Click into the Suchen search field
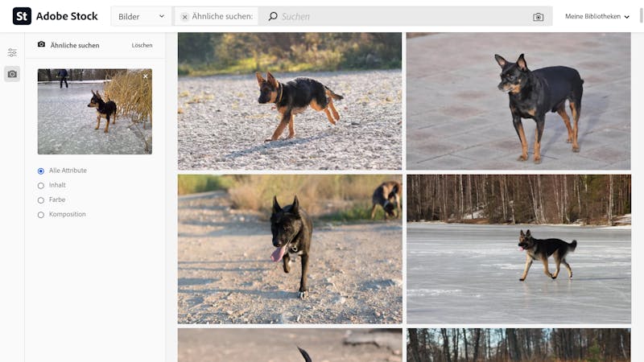The height and width of the screenshot is (362, 644). [405, 16]
